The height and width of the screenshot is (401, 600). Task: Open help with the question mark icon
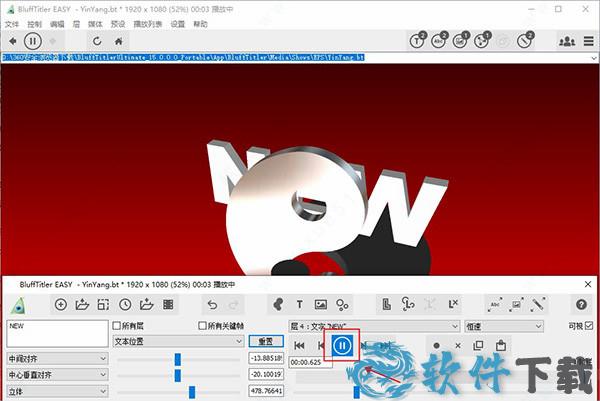[581, 304]
